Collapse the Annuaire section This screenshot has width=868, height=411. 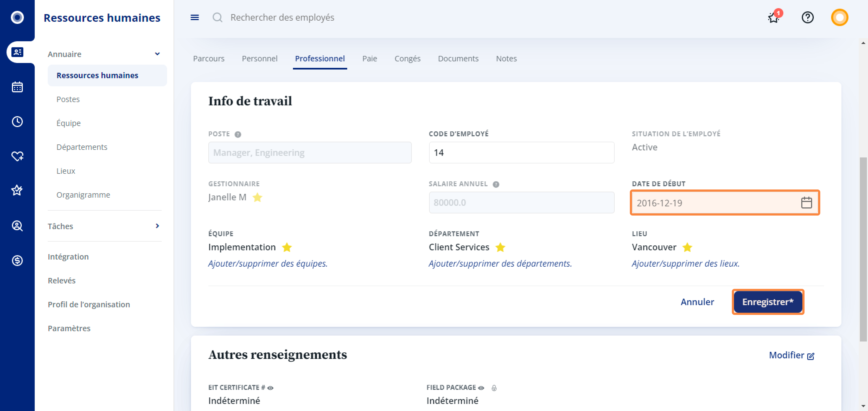point(157,54)
